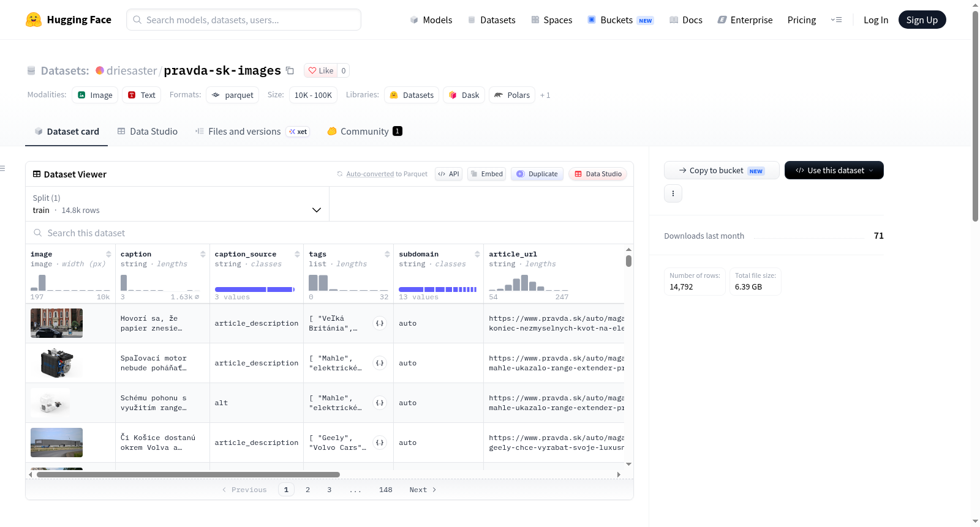Switch to the Data Studio tab
Viewport: 980px width, 527px height.
coord(148,132)
